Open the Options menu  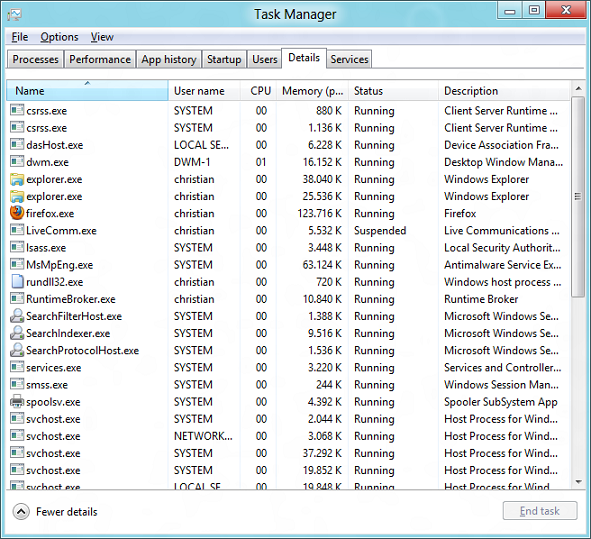pos(60,37)
